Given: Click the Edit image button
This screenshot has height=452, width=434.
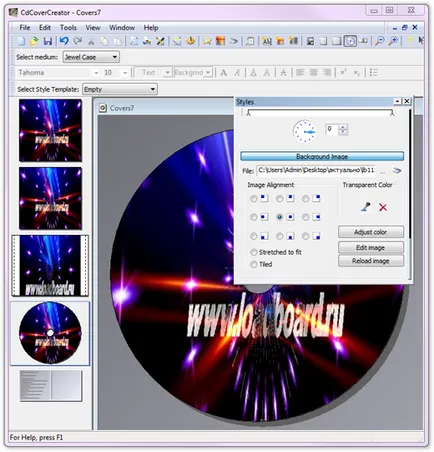Looking at the screenshot, I should tap(371, 248).
